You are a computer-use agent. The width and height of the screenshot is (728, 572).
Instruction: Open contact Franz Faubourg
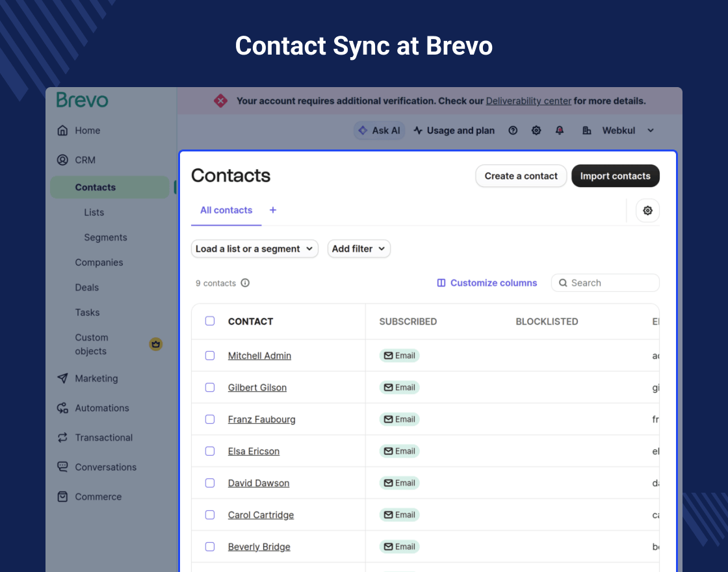[x=261, y=420]
